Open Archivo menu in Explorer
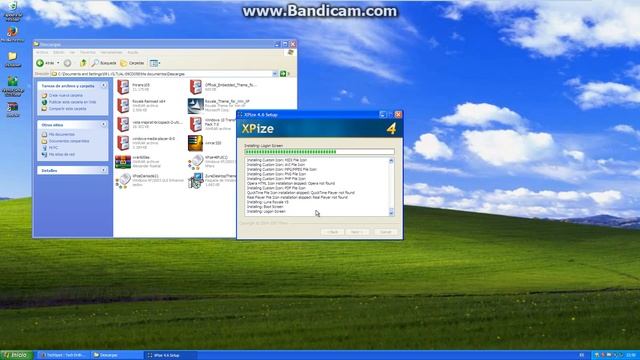The width and height of the screenshot is (640, 360). coord(42,53)
